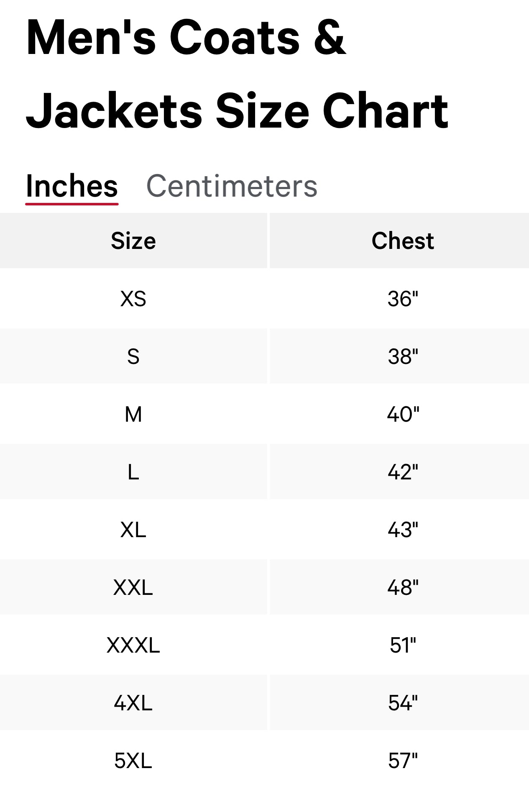This screenshot has width=529, height=812.
Task: Switch to the Centimeters tab
Action: pos(232,186)
